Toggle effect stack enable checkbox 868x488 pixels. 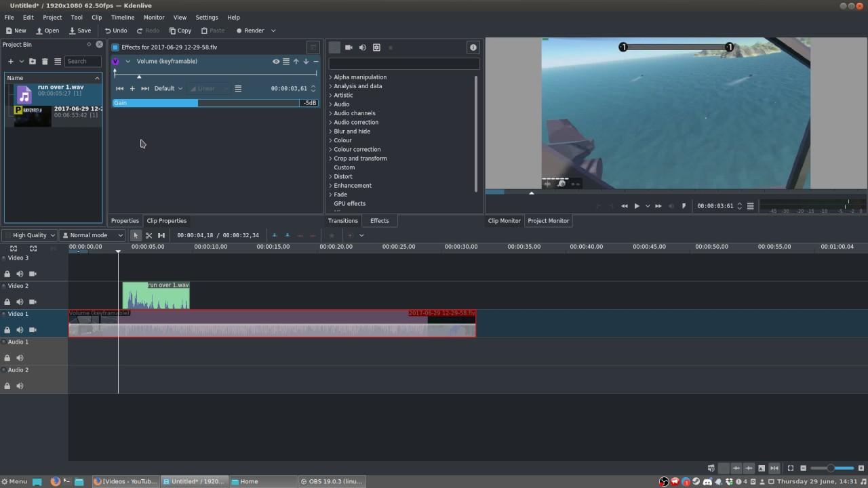[115, 47]
